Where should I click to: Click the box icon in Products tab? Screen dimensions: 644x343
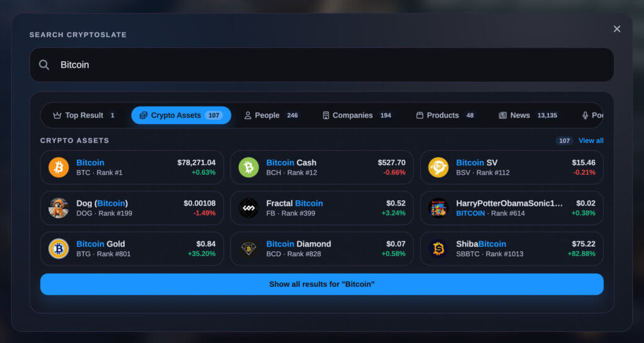click(419, 115)
